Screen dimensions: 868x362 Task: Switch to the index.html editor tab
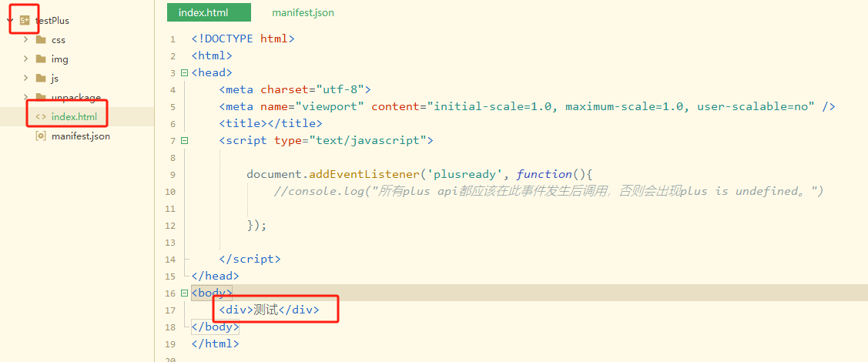[209, 12]
